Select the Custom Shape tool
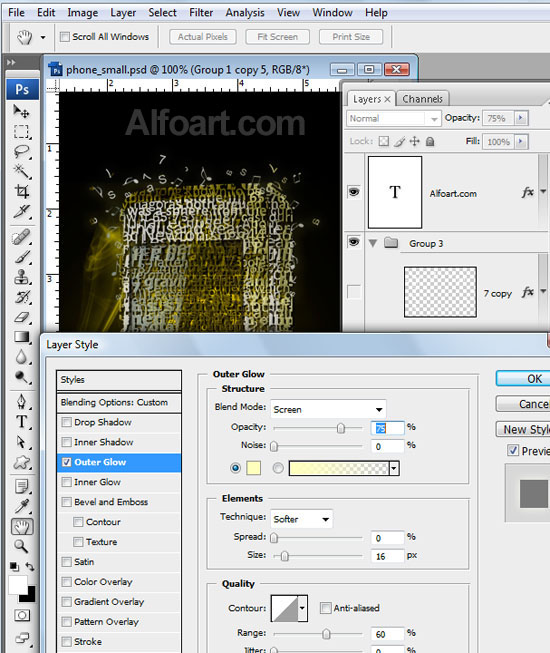This screenshot has height=653, width=550. 21,462
